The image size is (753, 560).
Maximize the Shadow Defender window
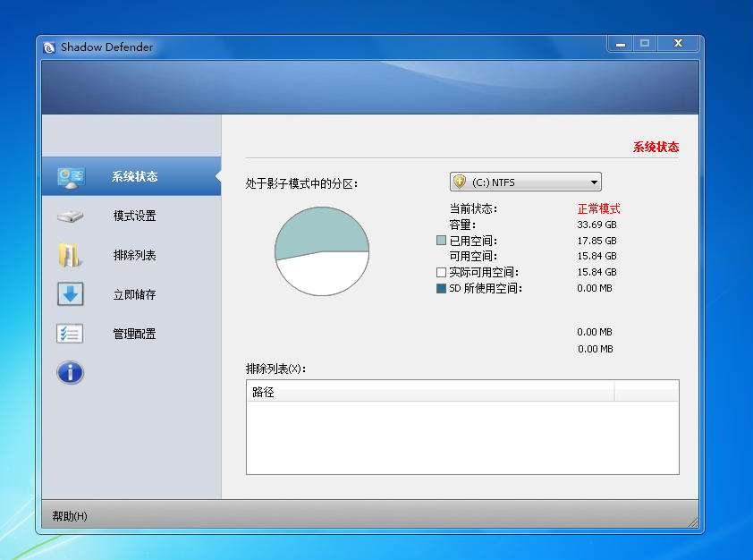(645, 43)
